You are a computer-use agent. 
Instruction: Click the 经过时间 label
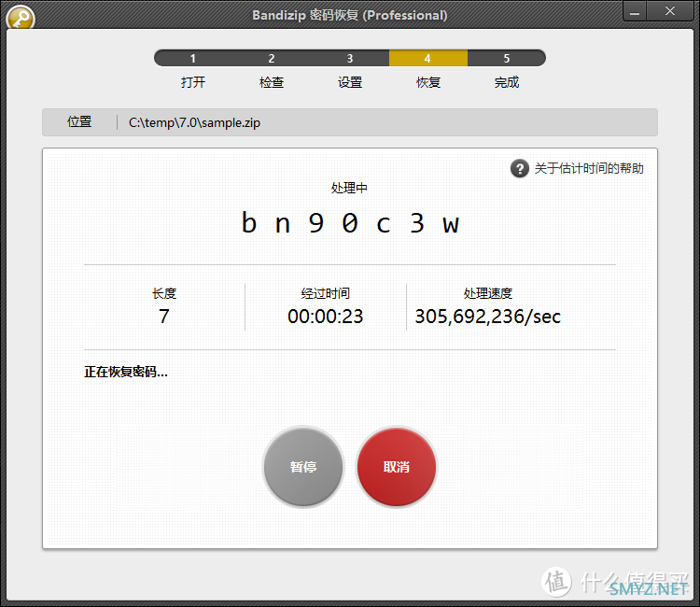pos(326,293)
